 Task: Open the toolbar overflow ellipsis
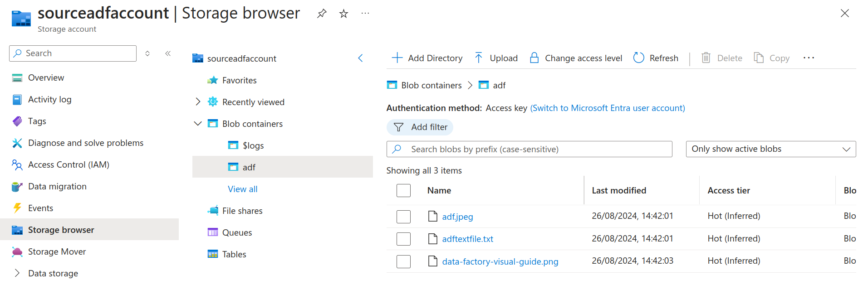pos(809,58)
